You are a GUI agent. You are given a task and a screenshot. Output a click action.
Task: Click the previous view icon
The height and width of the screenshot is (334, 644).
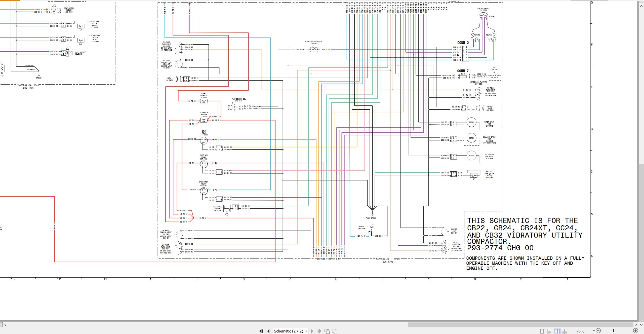(x=327, y=331)
